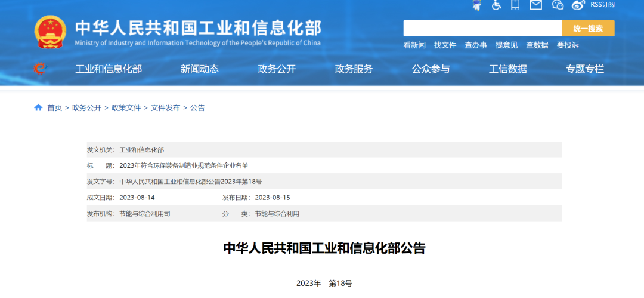Click the red gear logo in navigation bar

tap(41, 69)
